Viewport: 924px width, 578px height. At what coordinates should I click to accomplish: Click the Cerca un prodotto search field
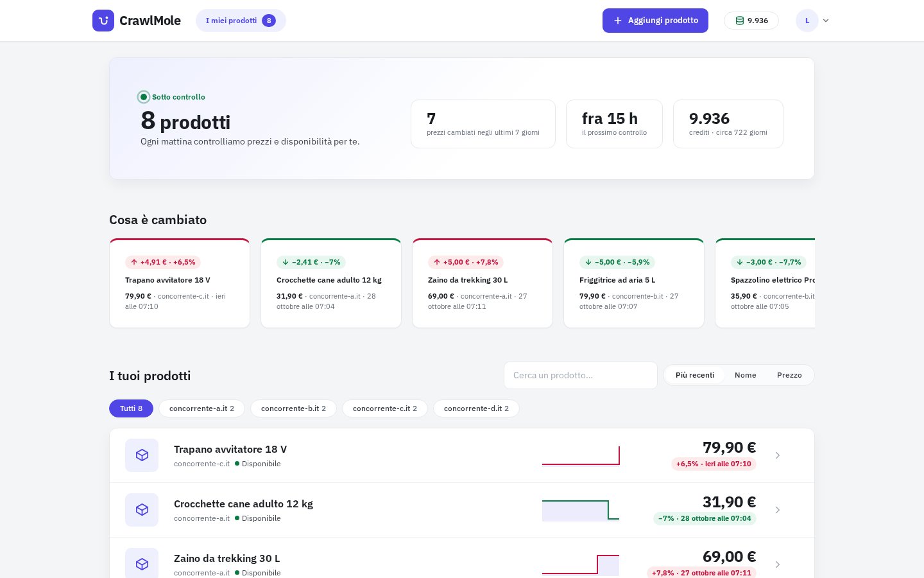pos(581,375)
